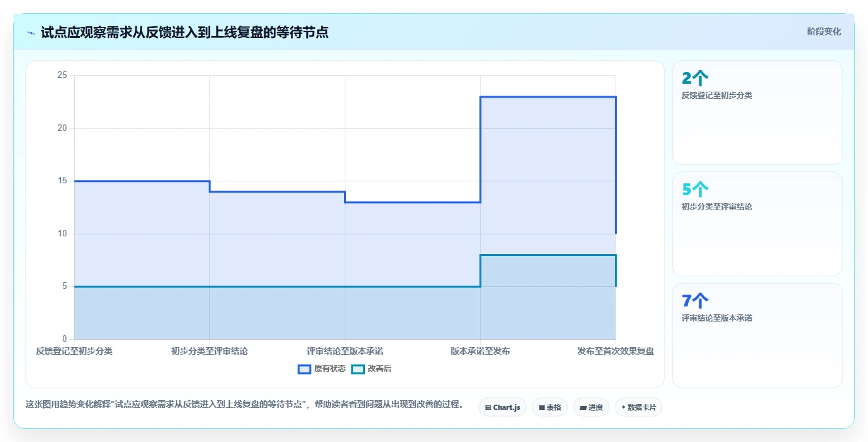Click the blue step line at value 23
868x442 pixels.
click(x=548, y=97)
